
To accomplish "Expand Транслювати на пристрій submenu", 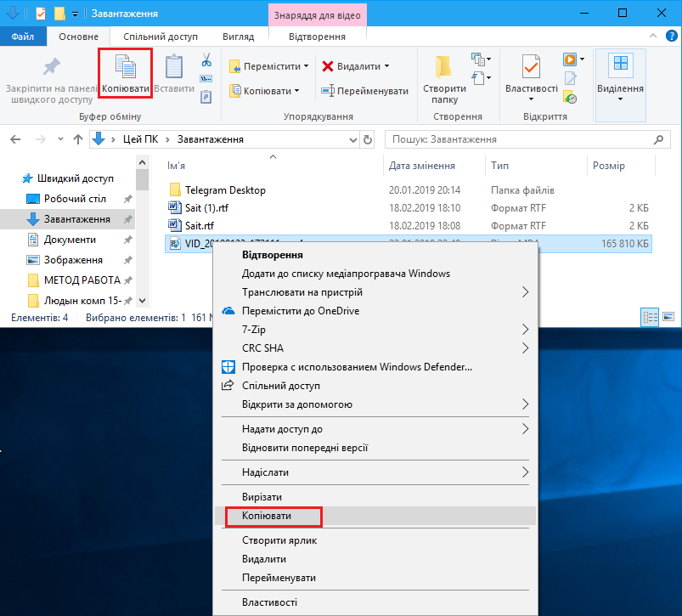I will pyautogui.click(x=375, y=292).
